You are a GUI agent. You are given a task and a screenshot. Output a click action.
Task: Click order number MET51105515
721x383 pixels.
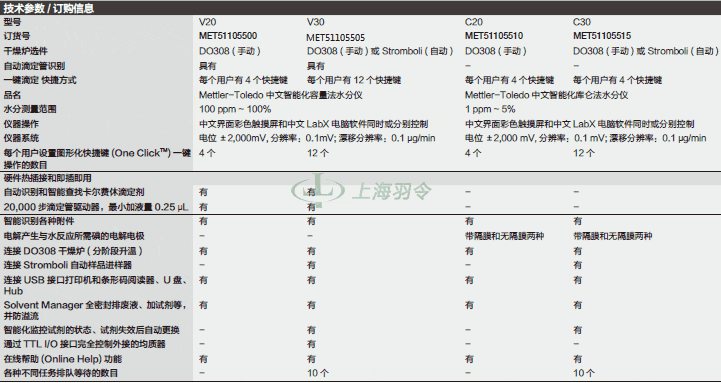[602, 35]
